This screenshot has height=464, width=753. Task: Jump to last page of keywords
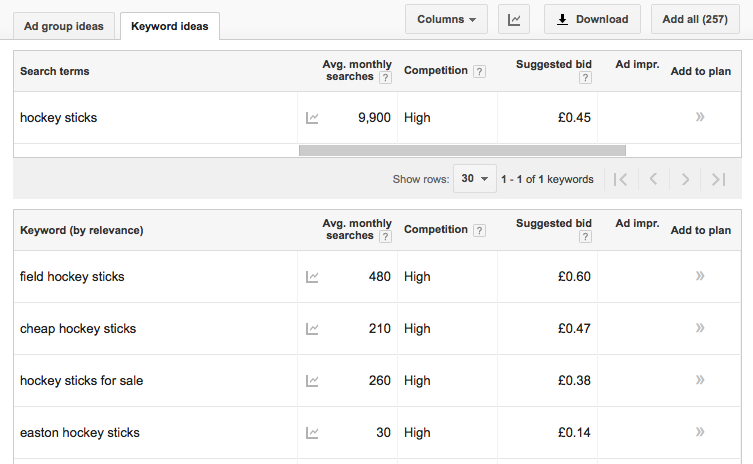pyautogui.click(x=718, y=180)
